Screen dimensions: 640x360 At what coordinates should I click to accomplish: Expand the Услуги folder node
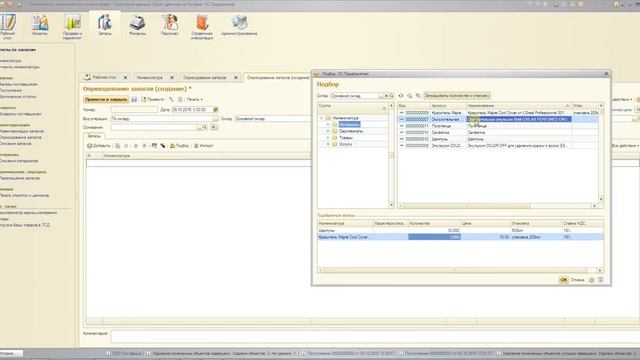pos(328,144)
